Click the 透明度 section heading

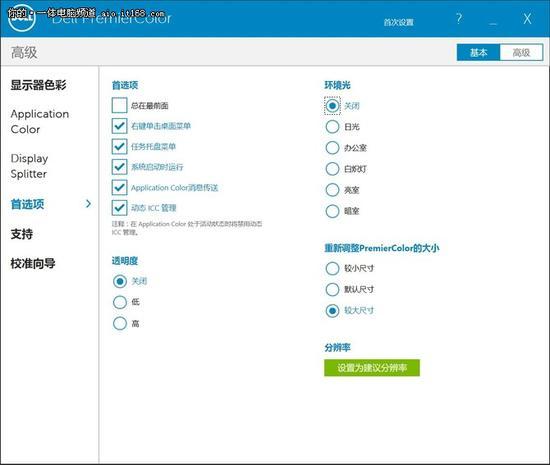[125, 261]
